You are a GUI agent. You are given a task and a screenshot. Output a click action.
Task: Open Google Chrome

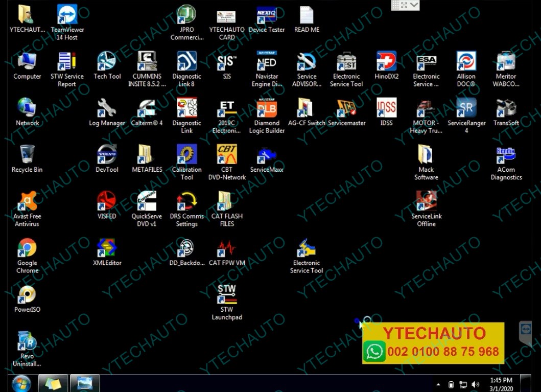(x=27, y=256)
